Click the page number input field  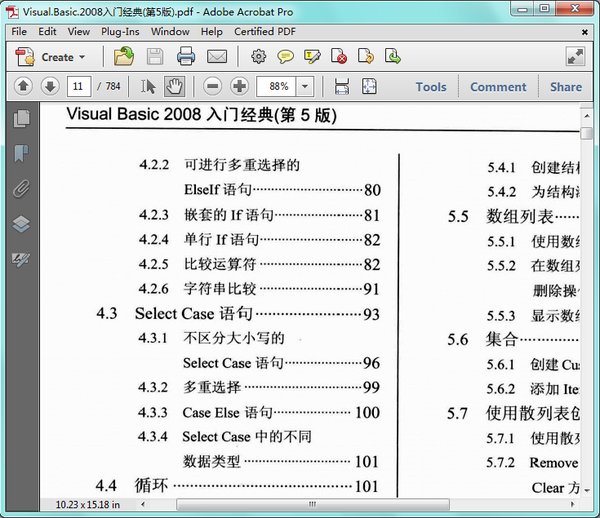click(x=80, y=87)
